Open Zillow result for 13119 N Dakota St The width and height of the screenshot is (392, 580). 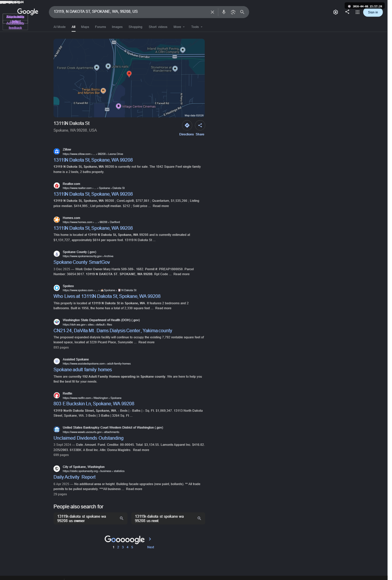tap(93, 160)
